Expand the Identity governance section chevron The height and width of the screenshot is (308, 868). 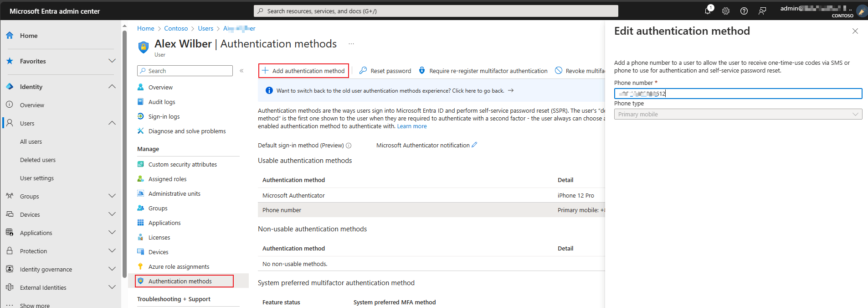pyautogui.click(x=112, y=269)
